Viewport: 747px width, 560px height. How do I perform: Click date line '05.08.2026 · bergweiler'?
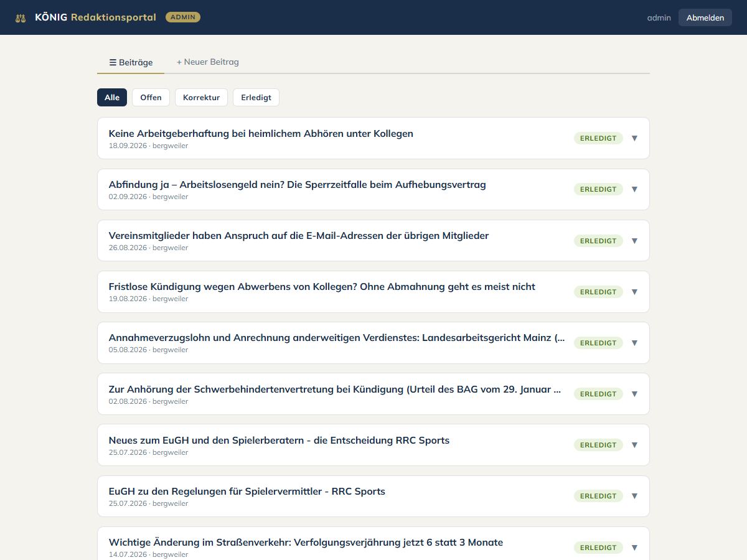pos(148,350)
